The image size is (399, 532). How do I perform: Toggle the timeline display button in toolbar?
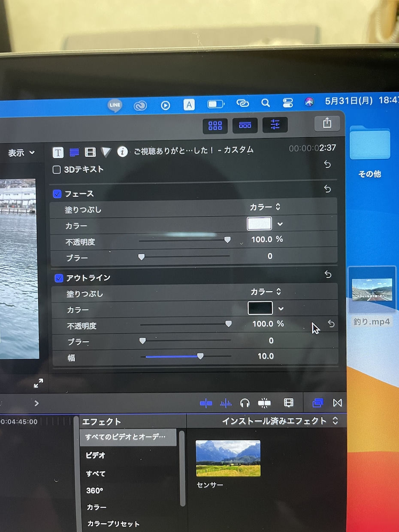(x=245, y=125)
